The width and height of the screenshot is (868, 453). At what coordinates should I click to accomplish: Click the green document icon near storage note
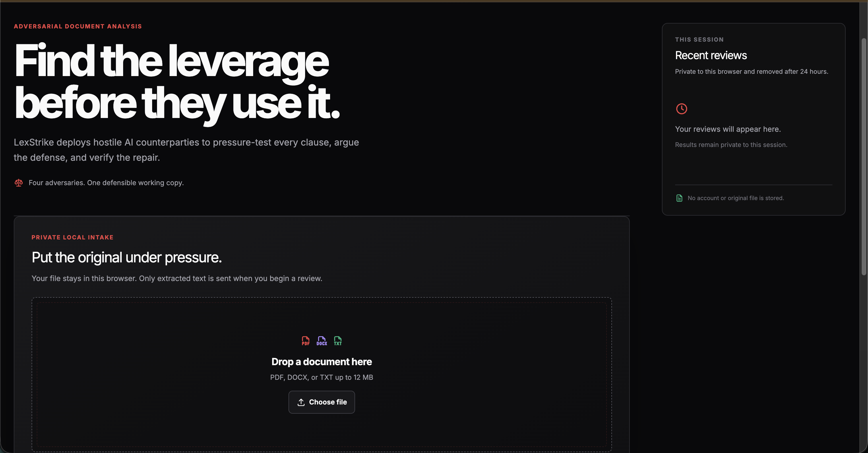[679, 198]
